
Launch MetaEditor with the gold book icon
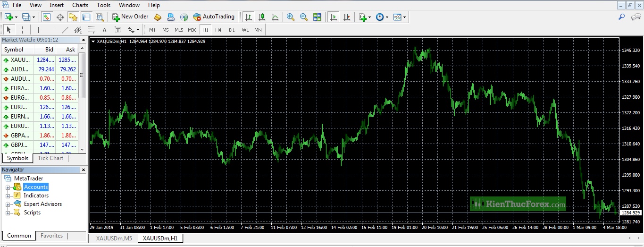[x=158, y=17]
